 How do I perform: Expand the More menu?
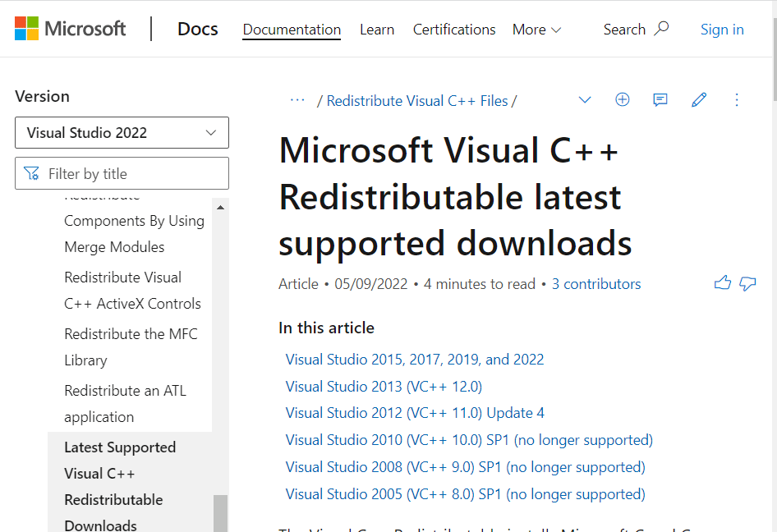[536, 30]
